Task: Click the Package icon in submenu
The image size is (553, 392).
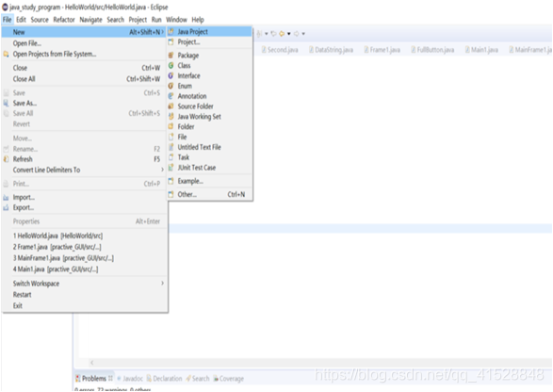Action: pos(171,56)
